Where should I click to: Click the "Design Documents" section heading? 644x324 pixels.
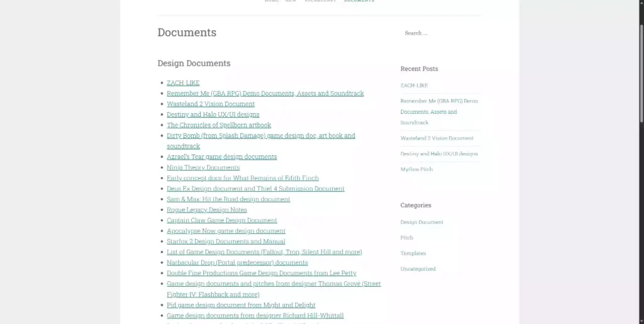coord(194,64)
